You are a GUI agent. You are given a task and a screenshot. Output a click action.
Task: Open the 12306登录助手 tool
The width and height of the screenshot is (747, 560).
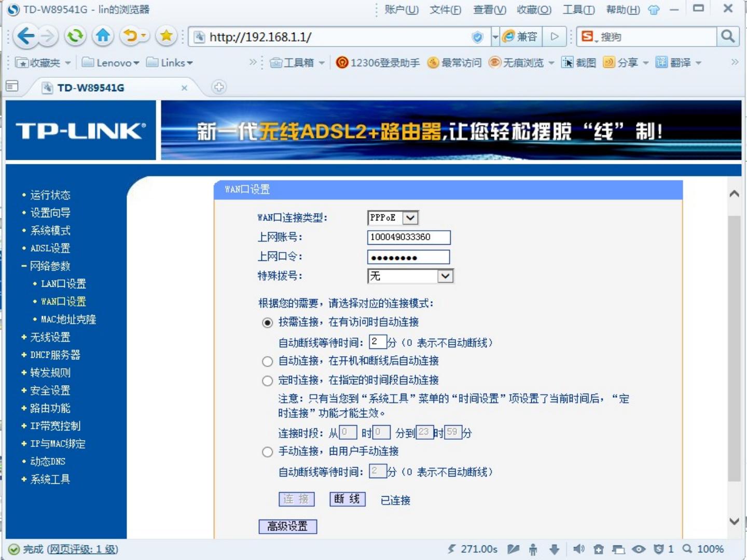click(378, 63)
